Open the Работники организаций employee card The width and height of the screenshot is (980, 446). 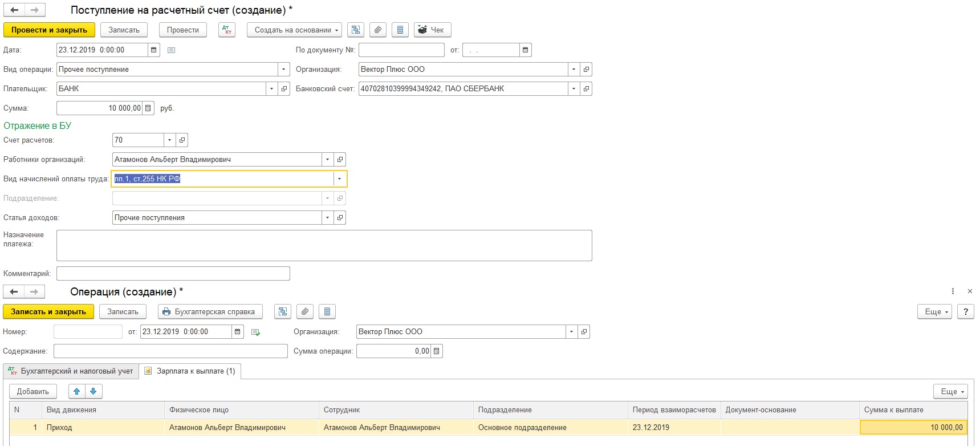point(340,159)
